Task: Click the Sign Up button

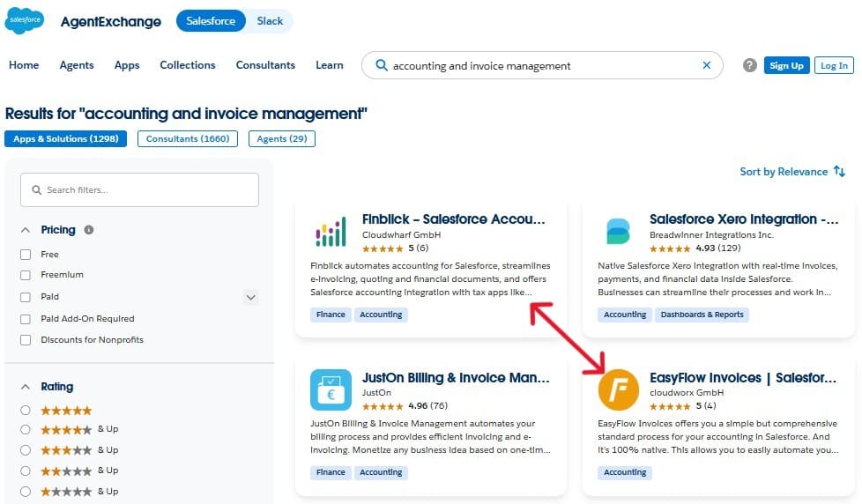Action: point(786,65)
